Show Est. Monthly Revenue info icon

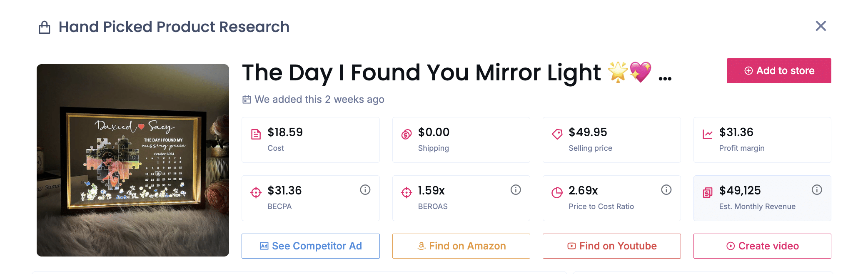pos(817,190)
